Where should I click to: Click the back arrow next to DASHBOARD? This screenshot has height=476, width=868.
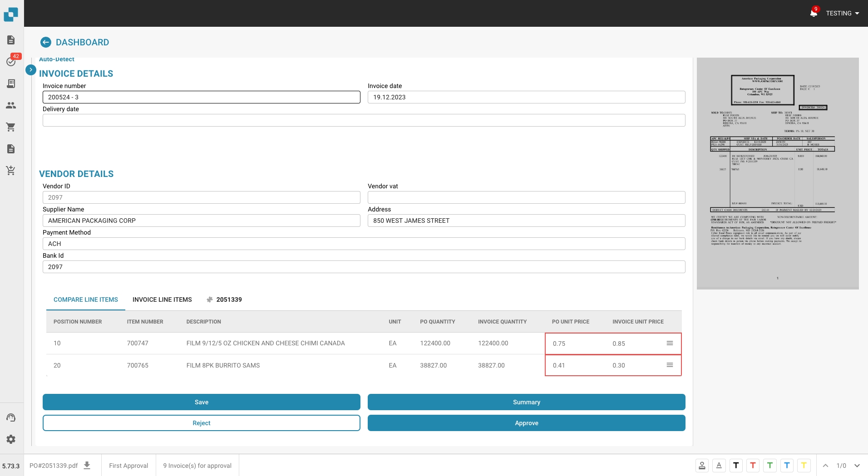click(45, 42)
